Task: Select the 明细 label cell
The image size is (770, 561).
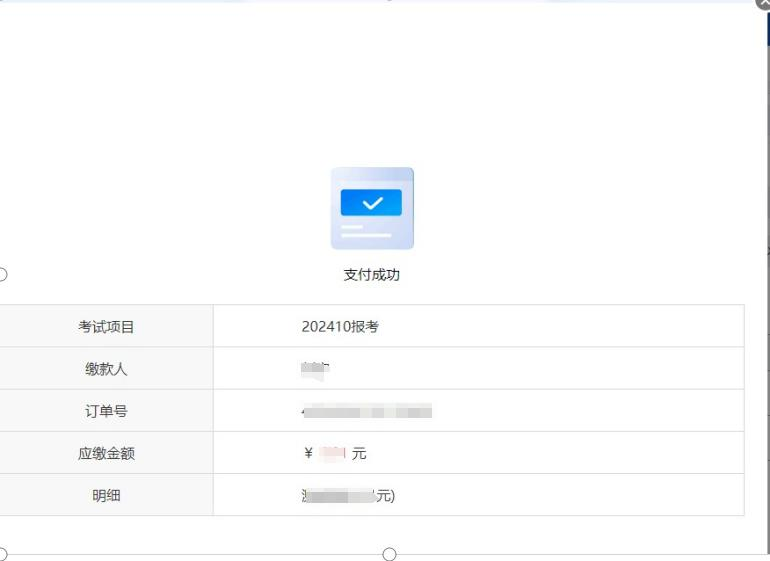Action: pos(106,495)
